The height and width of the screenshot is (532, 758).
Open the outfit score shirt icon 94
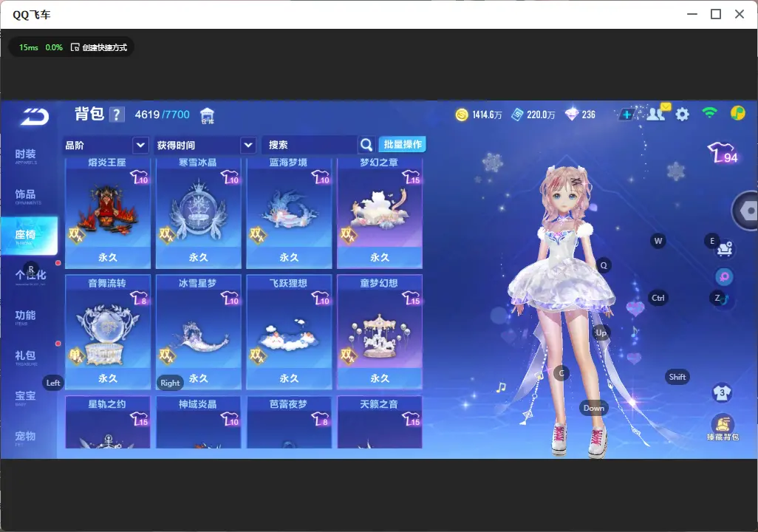coord(723,153)
